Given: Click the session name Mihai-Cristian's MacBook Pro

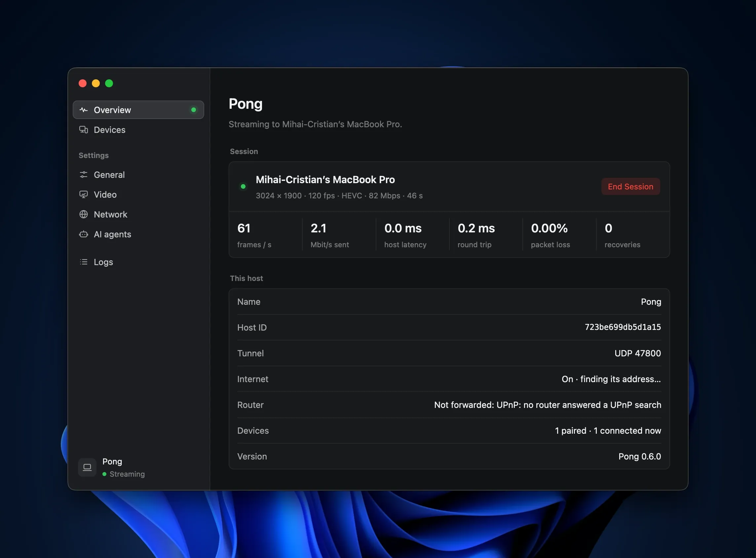Looking at the screenshot, I should coord(325,180).
